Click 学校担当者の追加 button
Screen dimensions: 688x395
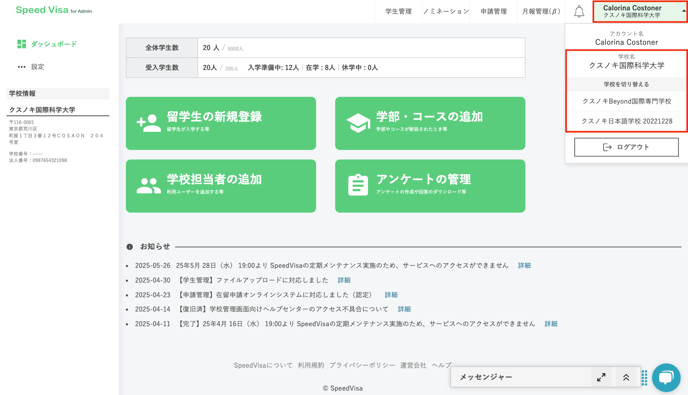221,186
